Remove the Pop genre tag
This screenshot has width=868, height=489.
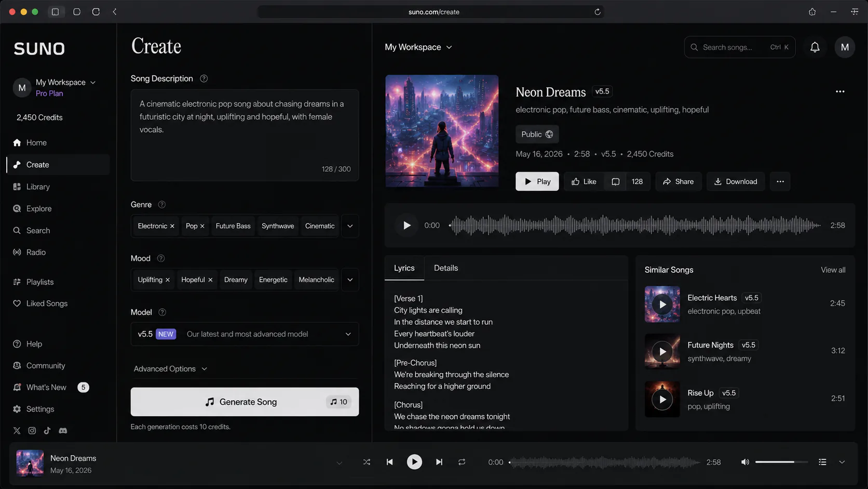[x=202, y=226]
